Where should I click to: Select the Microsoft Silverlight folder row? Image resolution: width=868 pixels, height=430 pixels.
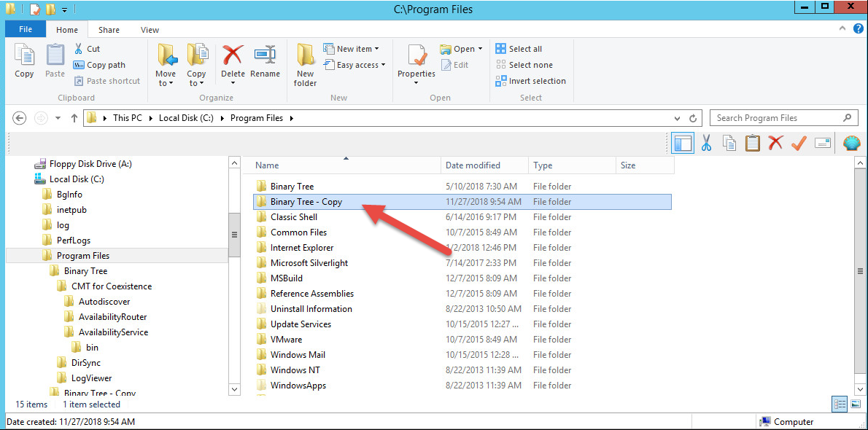click(x=462, y=263)
